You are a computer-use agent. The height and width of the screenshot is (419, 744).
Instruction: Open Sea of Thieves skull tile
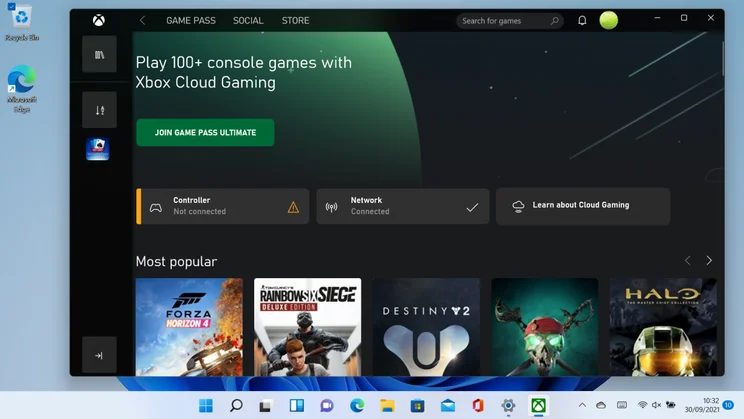[545, 327]
